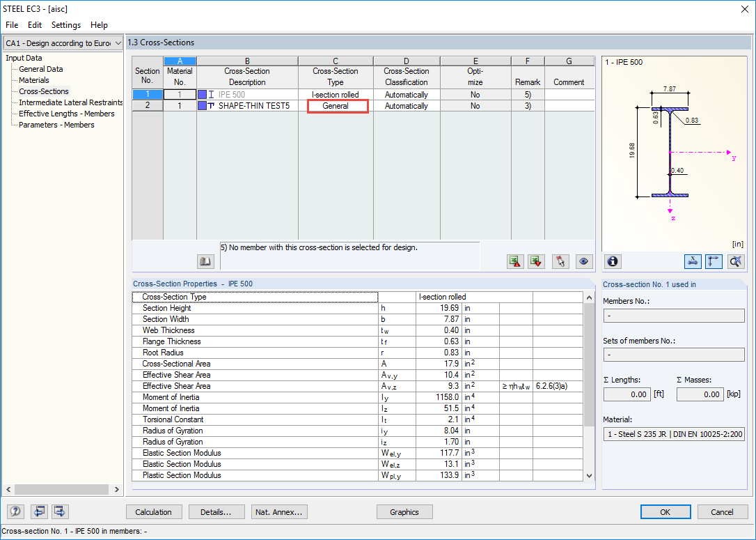Open cross-section info with the 'i' icon
Screen dimensions: 756x540
point(613,261)
